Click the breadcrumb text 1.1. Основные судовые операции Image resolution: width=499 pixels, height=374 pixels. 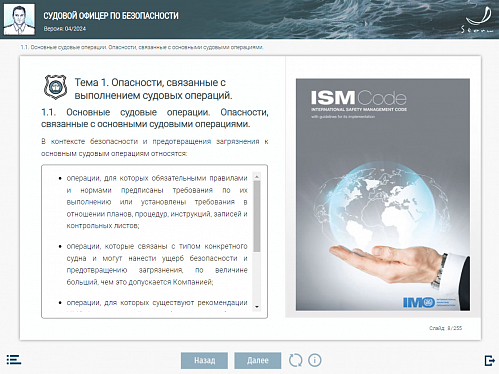click(64, 47)
